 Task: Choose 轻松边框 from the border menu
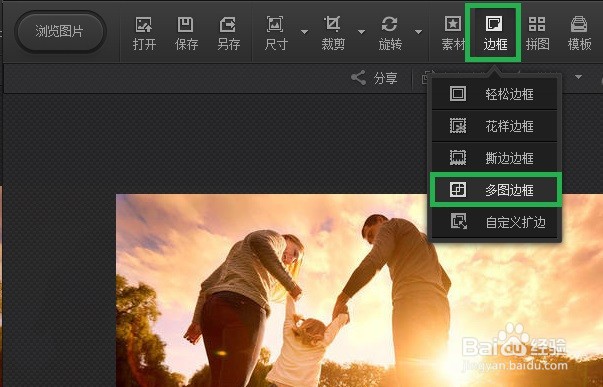coord(495,94)
